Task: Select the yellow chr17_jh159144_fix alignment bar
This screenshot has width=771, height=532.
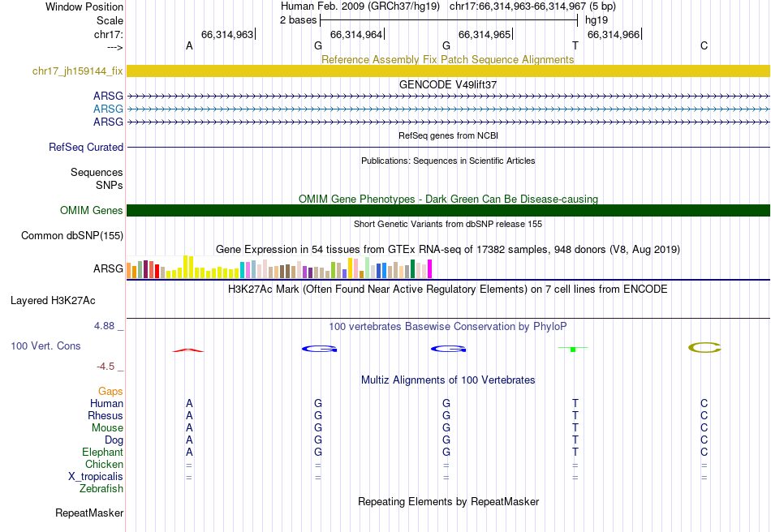Action: 448,71
